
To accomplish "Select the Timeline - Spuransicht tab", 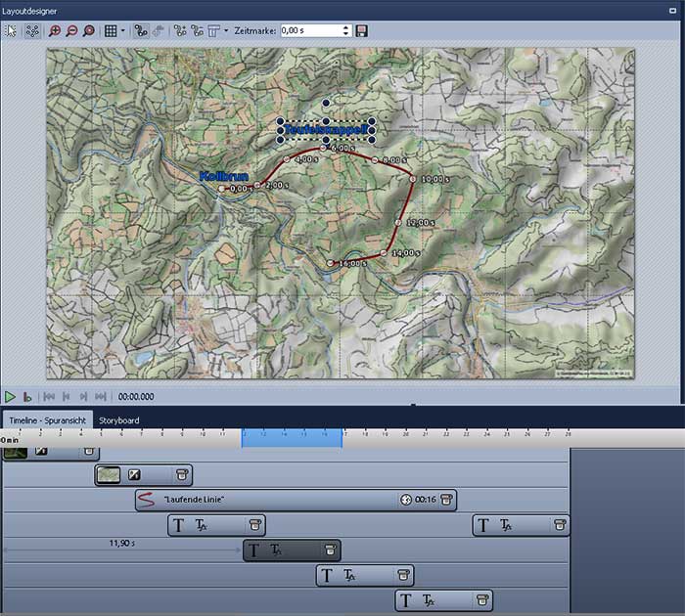I will (48, 419).
